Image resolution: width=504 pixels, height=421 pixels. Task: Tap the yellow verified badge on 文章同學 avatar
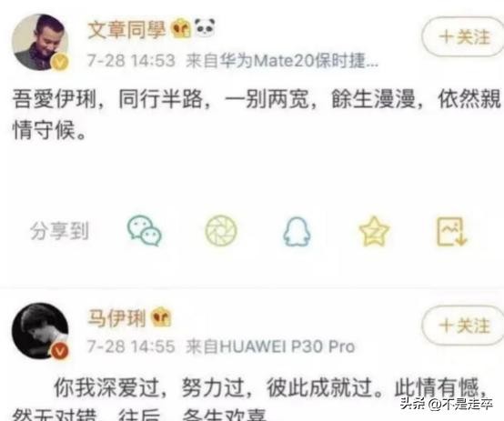pyautogui.click(x=60, y=62)
